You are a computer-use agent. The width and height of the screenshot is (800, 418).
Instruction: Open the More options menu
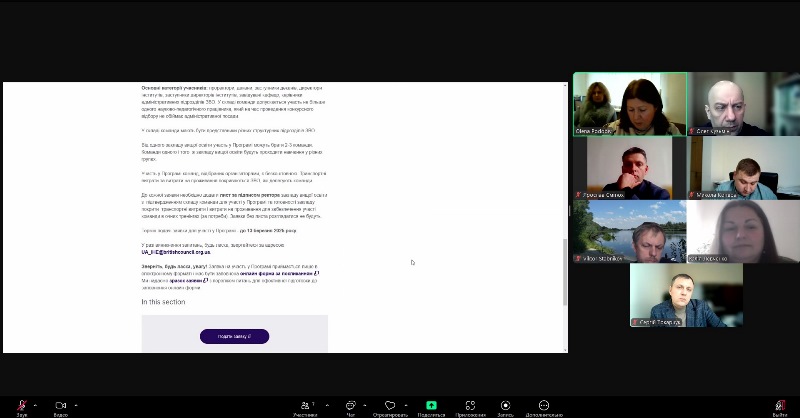pos(544,406)
